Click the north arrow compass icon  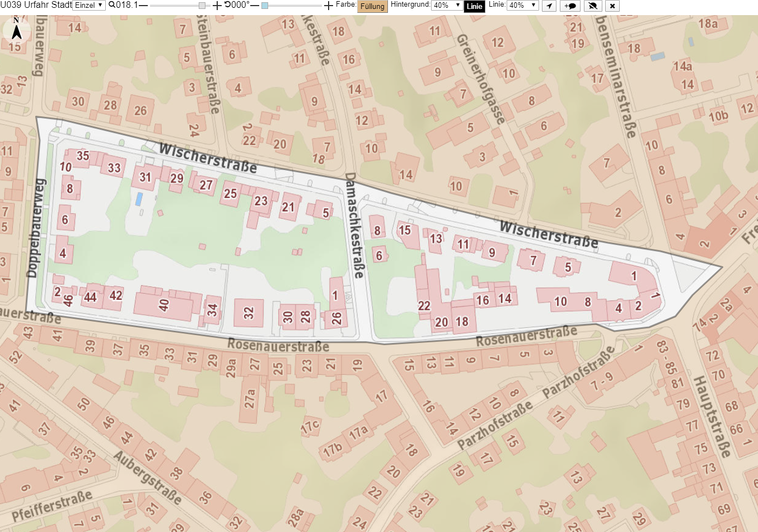[x=16, y=30]
